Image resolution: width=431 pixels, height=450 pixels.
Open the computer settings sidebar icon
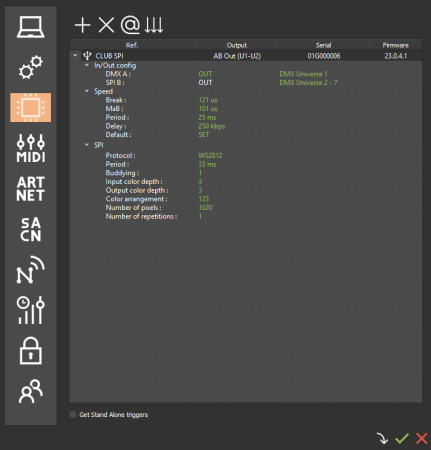31,27
